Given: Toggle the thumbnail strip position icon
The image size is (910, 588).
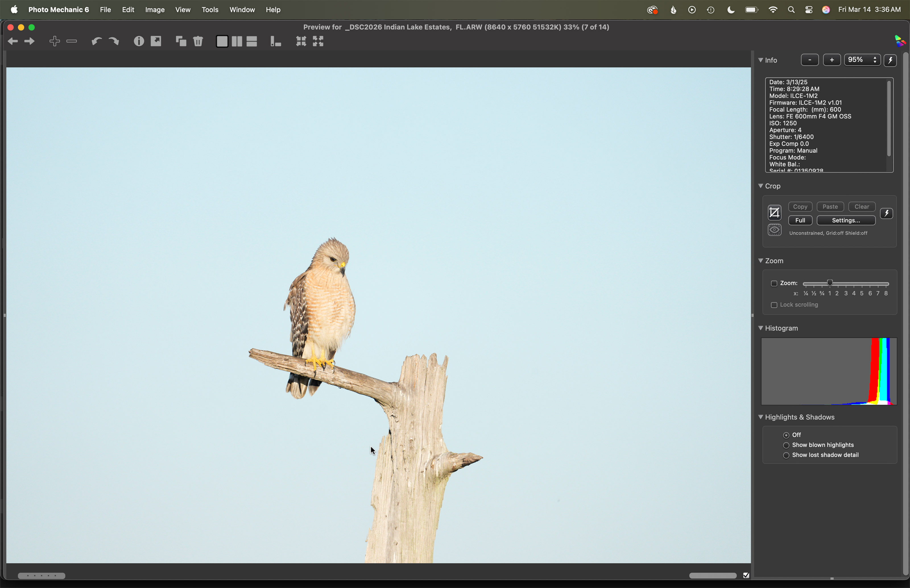Looking at the screenshot, I should click(276, 41).
